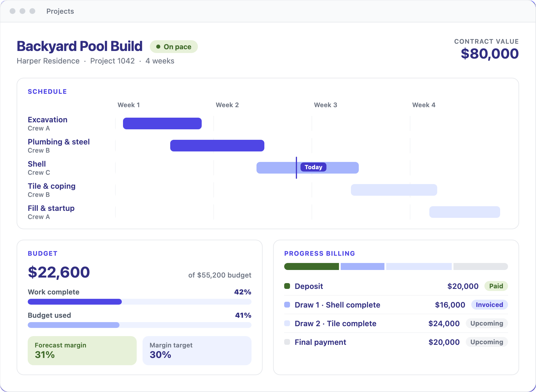Open the Invoiced badge for Draw 1
The height and width of the screenshot is (392, 536).
[489, 305]
